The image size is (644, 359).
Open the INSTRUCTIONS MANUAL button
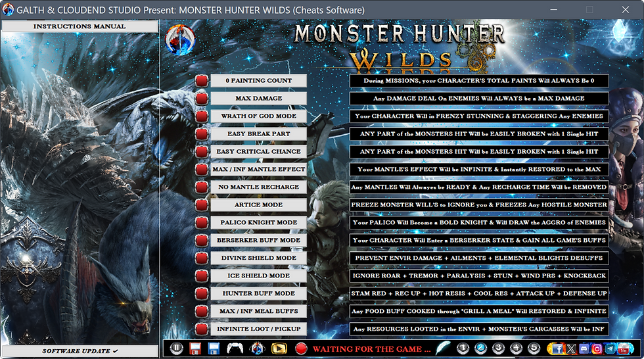(x=80, y=26)
